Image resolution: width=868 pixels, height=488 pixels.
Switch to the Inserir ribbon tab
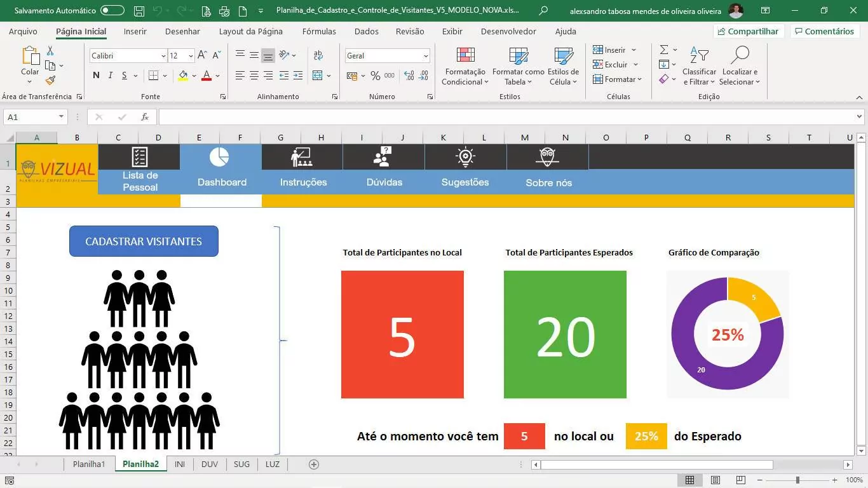[x=135, y=31]
